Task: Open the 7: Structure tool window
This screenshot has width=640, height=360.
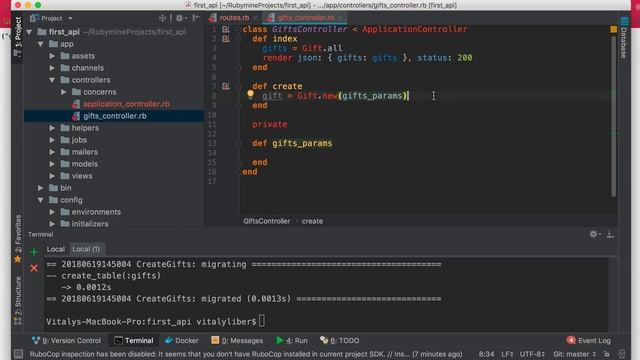Action: (x=18, y=300)
